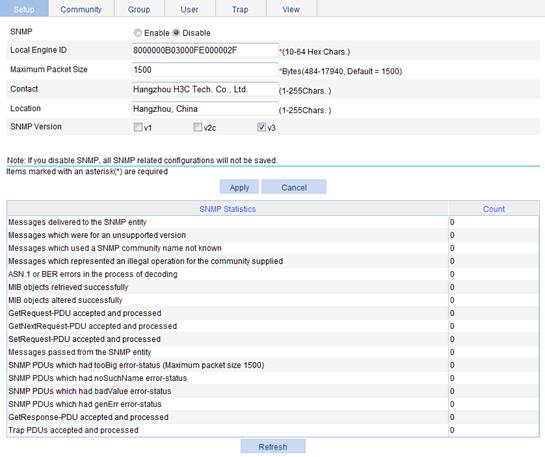Click the Apply button
Image resolution: width=545 pixels, height=457 pixels.
tap(239, 187)
